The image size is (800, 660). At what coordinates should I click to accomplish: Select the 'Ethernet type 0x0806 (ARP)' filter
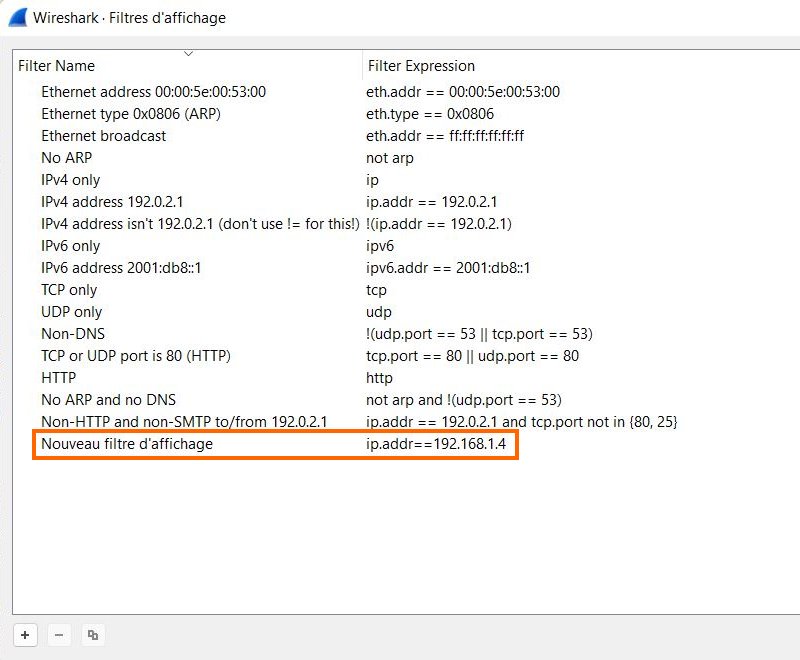coord(131,114)
